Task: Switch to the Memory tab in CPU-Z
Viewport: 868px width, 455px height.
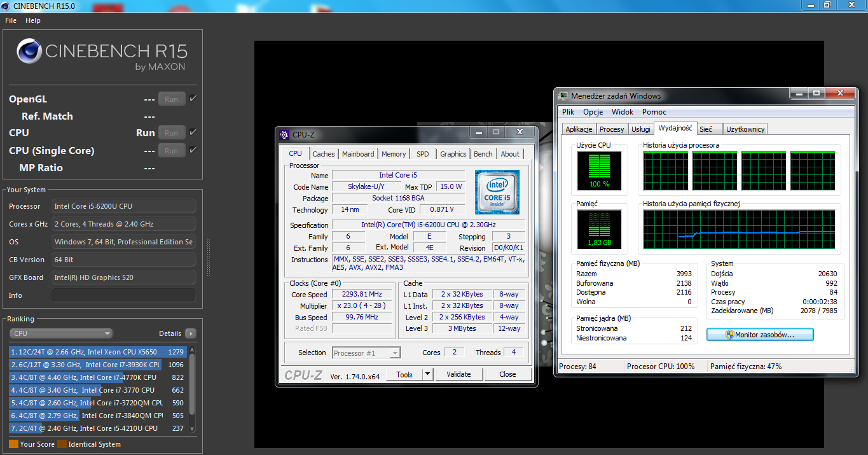Action: 394,154
